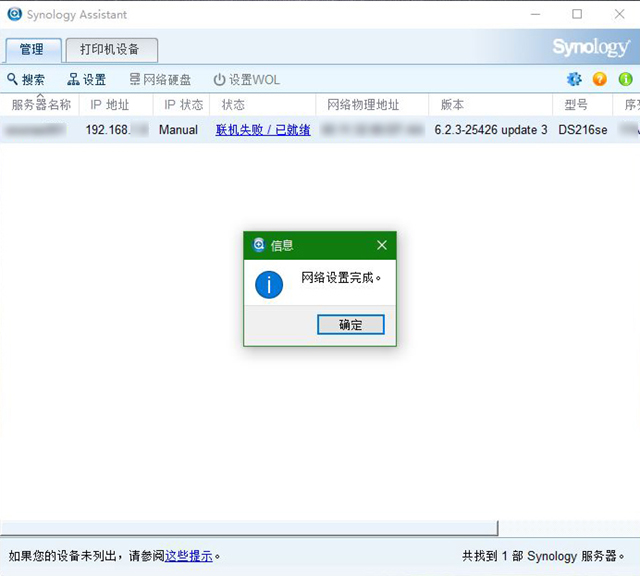
Task: Close the 信息 dialog with X
Action: coord(382,245)
